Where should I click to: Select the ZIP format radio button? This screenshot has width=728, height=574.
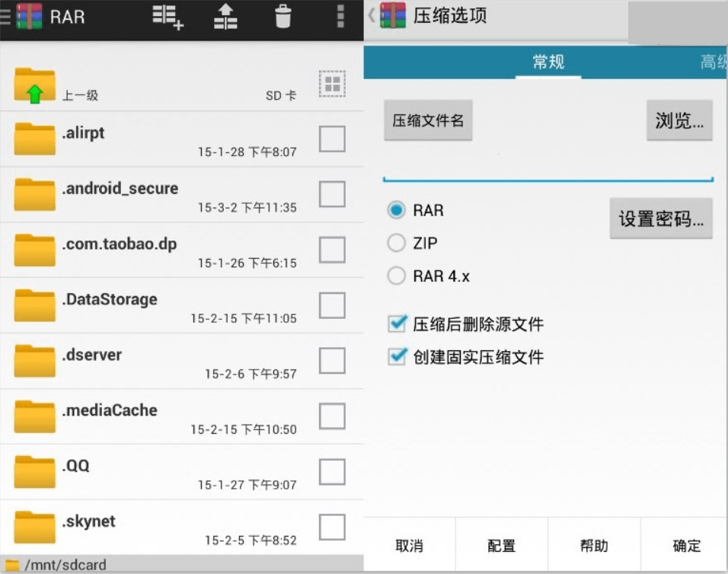pyautogui.click(x=397, y=243)
